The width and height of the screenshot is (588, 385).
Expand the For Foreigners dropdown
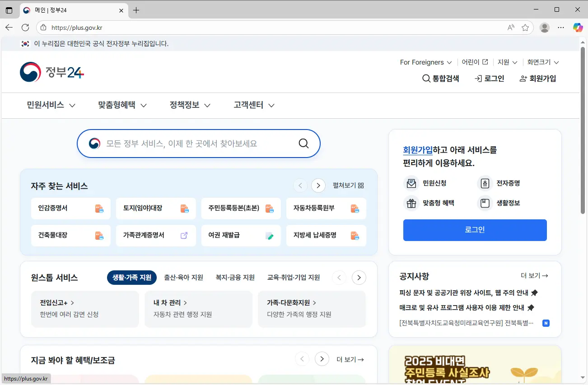click(425, 62)
